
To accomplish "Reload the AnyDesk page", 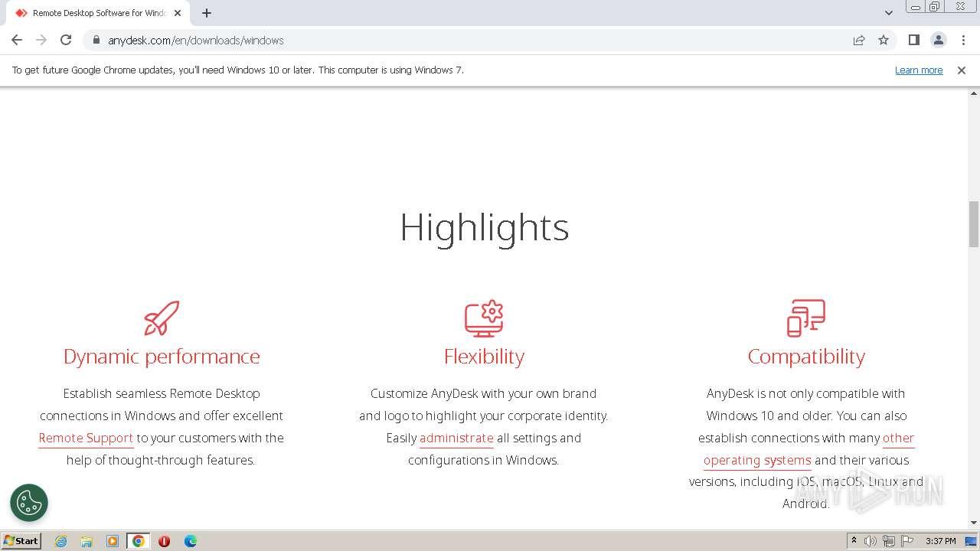I will point(66,40).
